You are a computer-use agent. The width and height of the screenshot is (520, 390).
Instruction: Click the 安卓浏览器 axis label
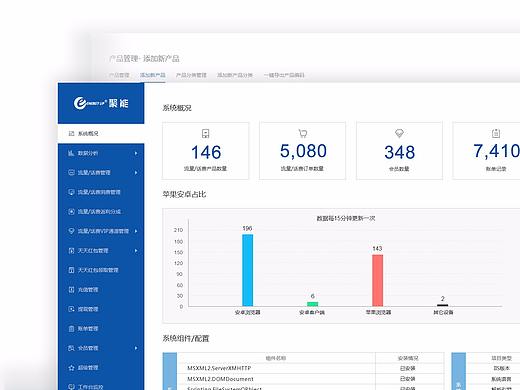[247, 312]
